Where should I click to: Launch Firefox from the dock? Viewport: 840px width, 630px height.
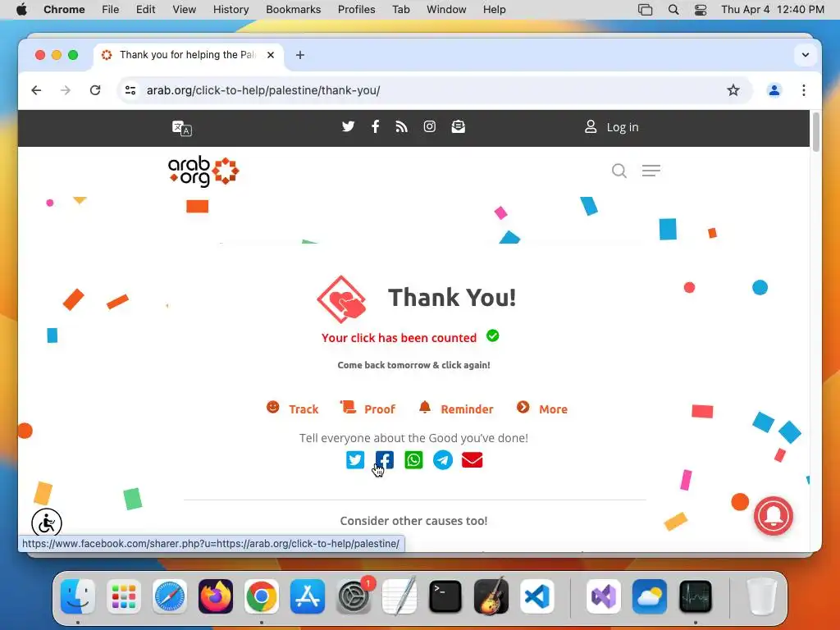click(216, 596)
